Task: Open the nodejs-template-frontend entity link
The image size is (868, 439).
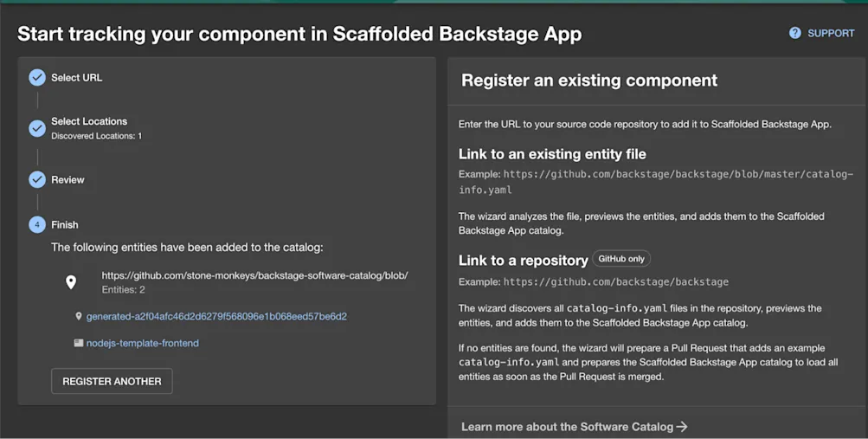Action: (x=143, y=343)
